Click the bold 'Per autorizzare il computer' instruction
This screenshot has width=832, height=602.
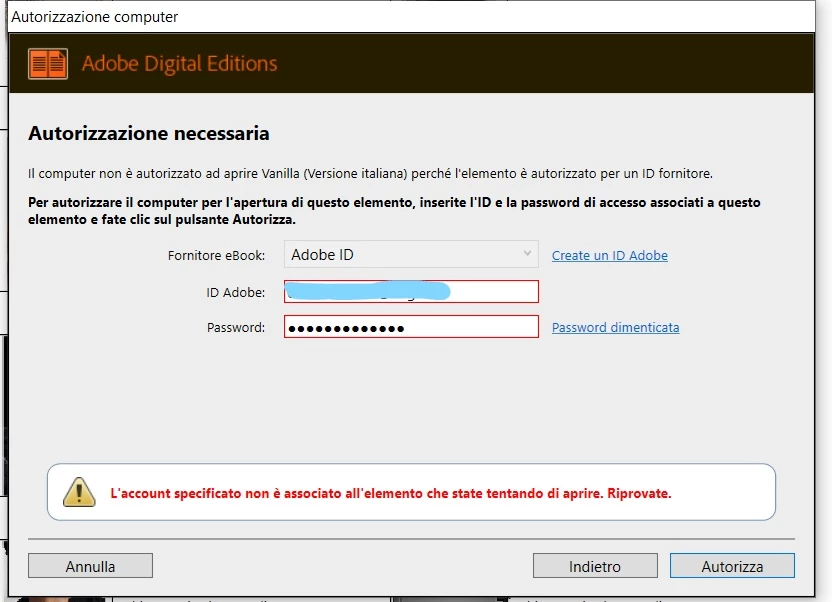394,211
